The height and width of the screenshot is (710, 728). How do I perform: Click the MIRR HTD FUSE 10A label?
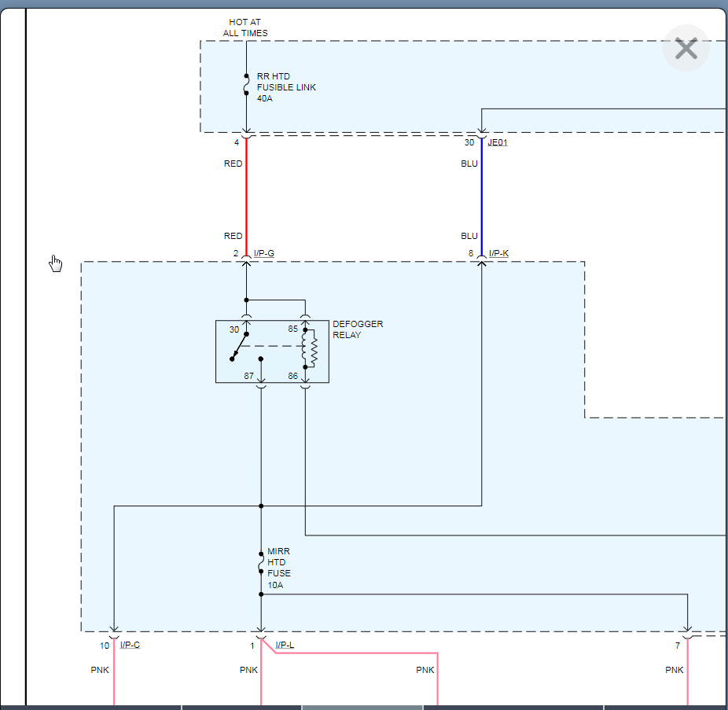tap(279, 568)
